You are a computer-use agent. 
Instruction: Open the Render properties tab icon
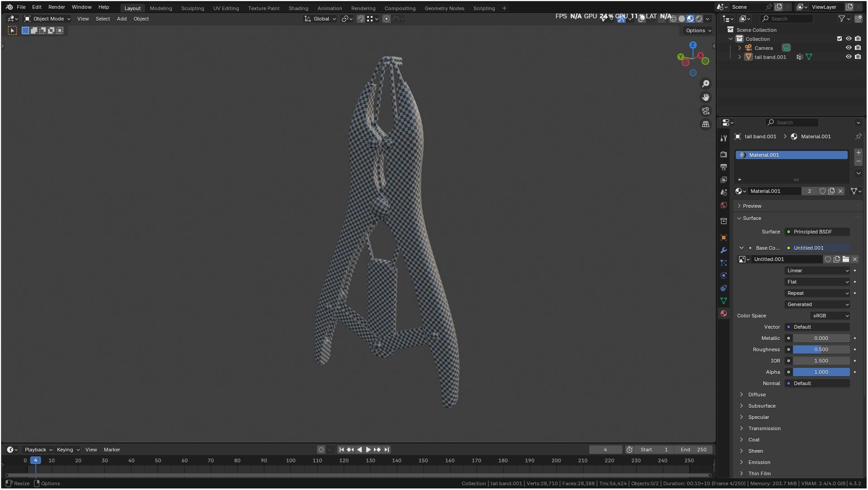click(724, 155)
